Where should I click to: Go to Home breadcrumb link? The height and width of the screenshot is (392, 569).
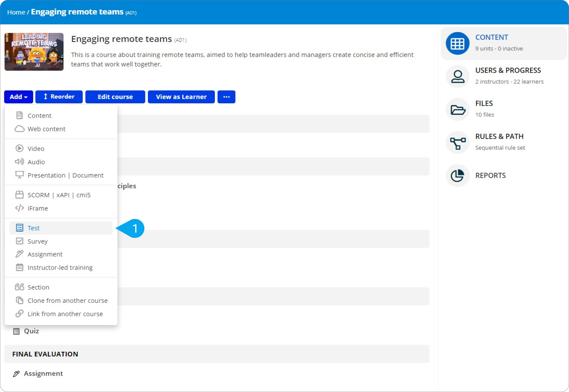(16, 12)
